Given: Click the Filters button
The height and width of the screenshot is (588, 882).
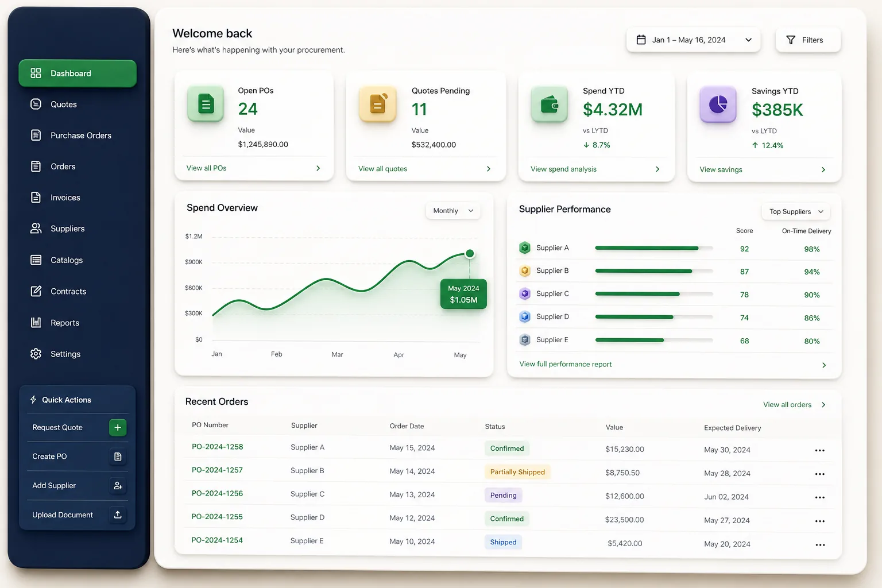Looking at the screenshot, I should click(x=808, y=40).
